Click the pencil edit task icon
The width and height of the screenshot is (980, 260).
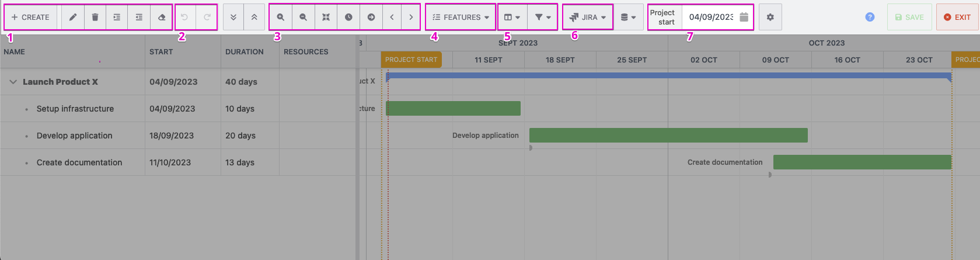73,18
